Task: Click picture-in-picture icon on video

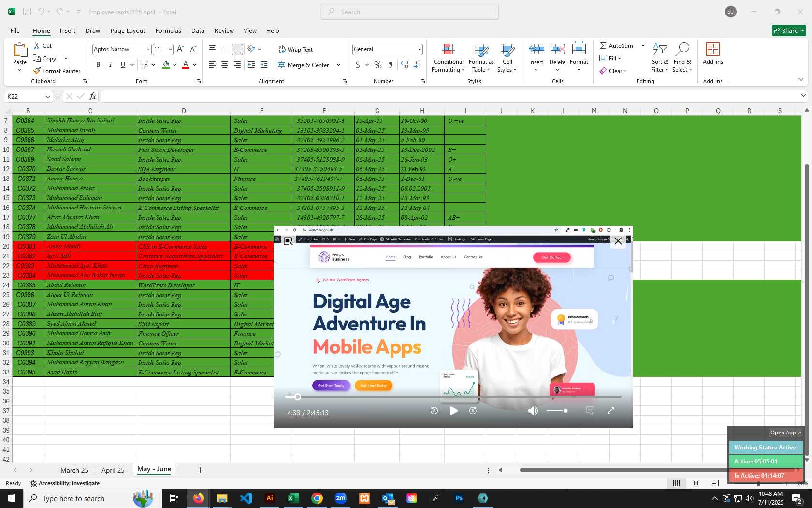Action: (x=288, y=241)
